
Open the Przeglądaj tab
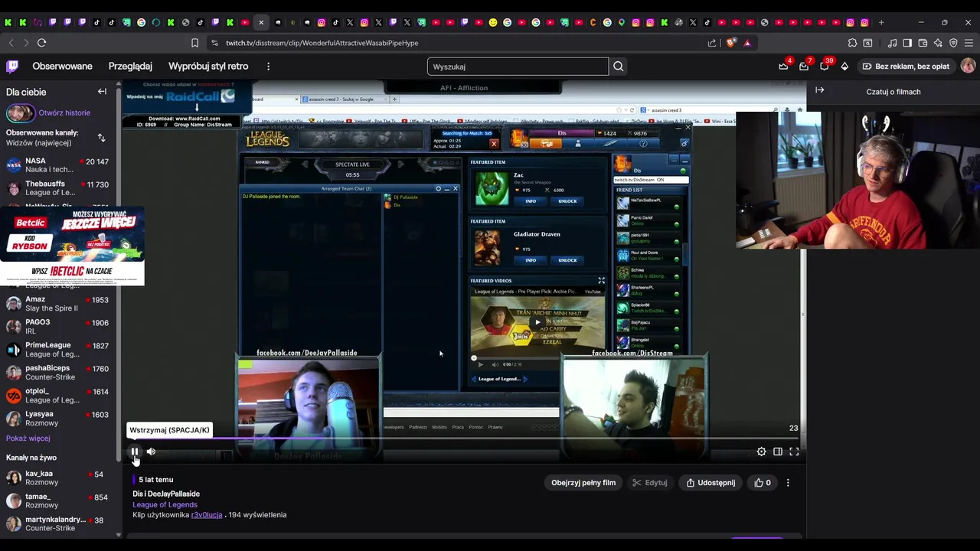click(x=130, y=67)
